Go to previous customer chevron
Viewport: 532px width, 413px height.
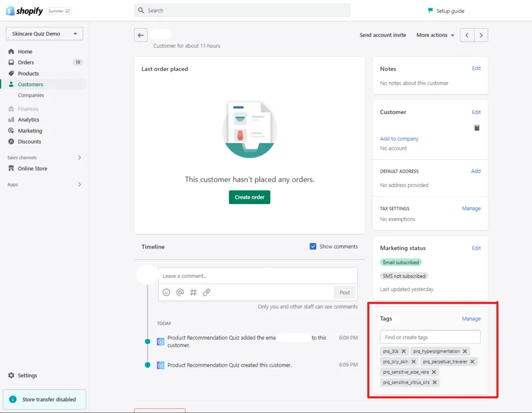(x=467, y=35)
